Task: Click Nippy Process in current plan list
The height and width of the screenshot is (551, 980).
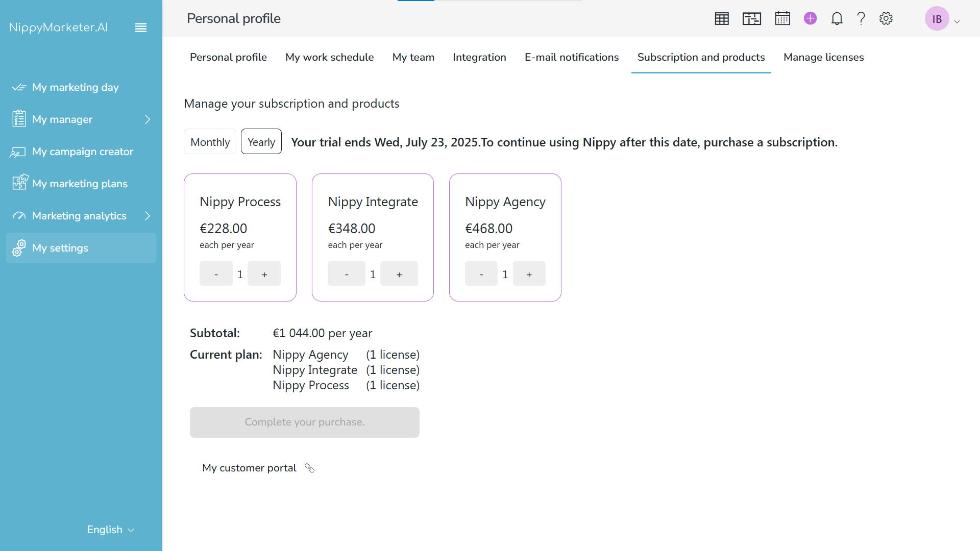Action: [x=311, y=386]
